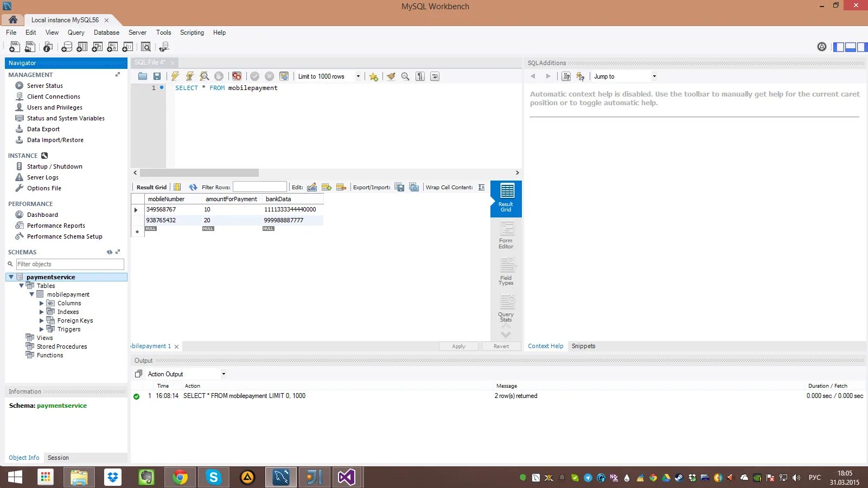Click the reconnect to DBMS icon
Image resolution: width=868 pixels, height=488 pixels.
click(x=164, y=47)
